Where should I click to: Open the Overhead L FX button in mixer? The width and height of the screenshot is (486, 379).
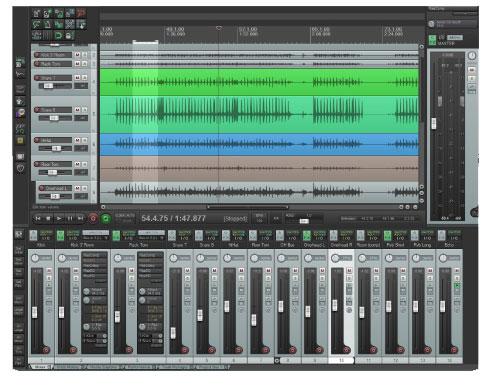307,235
